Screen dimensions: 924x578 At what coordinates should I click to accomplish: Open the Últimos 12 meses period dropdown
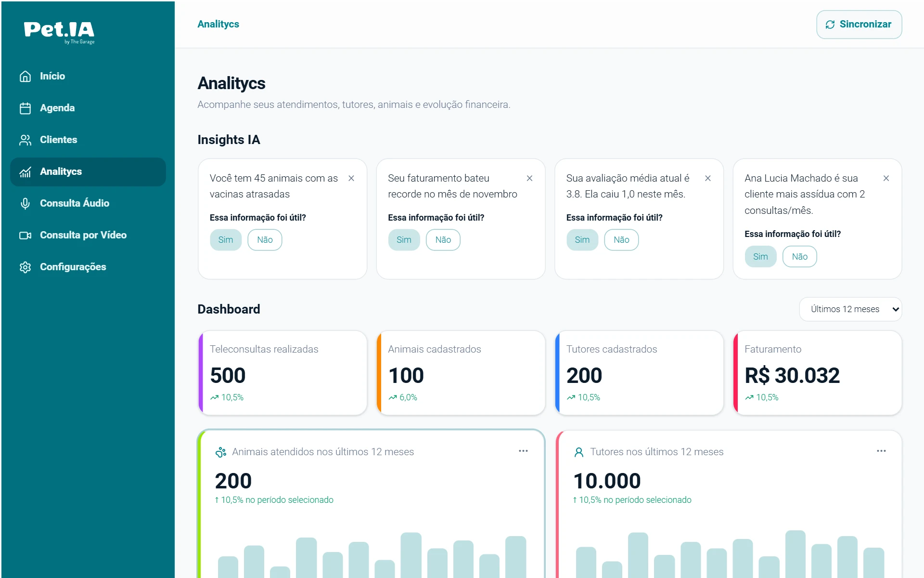pos(850,309)
